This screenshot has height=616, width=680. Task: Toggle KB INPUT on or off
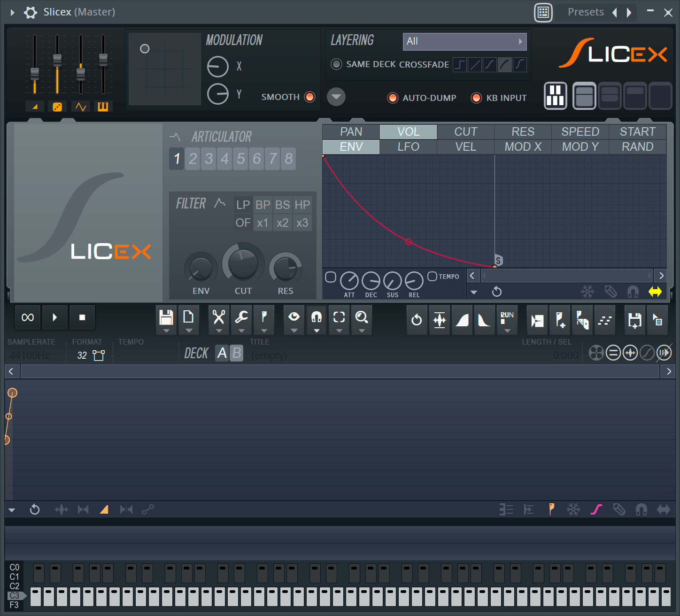[x=476, y=98]
